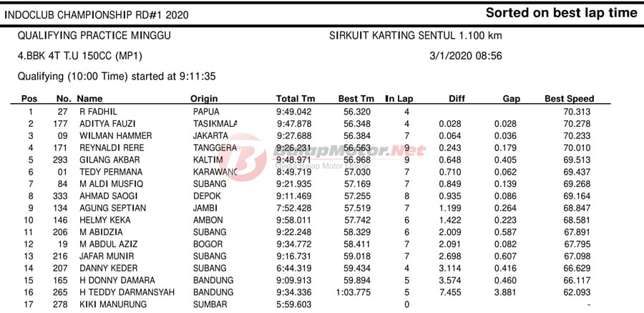Click the Best Speed column header
Screen dimensions: 644x313
569,99
